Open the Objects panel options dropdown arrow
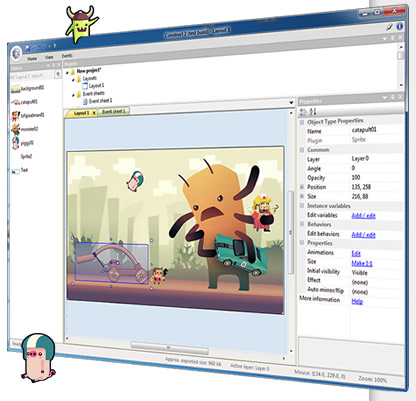 point(48,65)
